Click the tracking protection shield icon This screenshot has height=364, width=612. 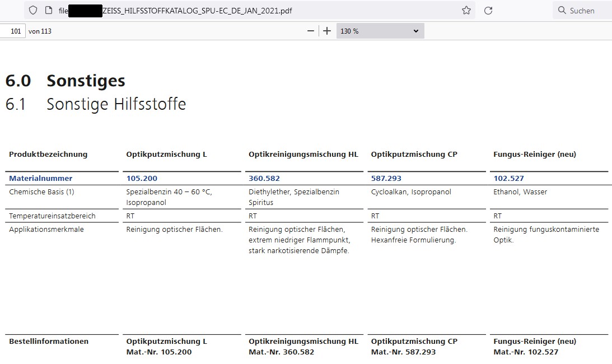[33, 10]
